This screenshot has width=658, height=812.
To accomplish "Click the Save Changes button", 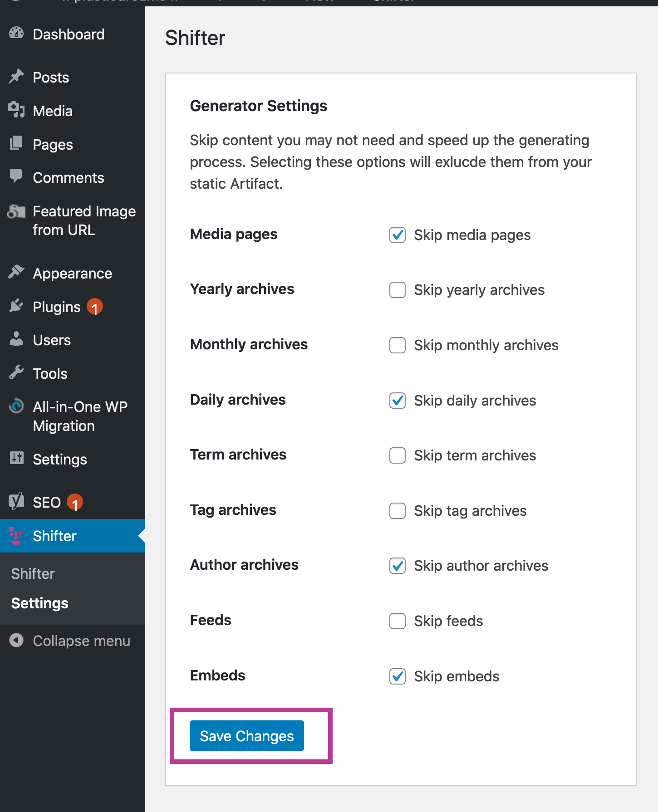I will 247,736.
